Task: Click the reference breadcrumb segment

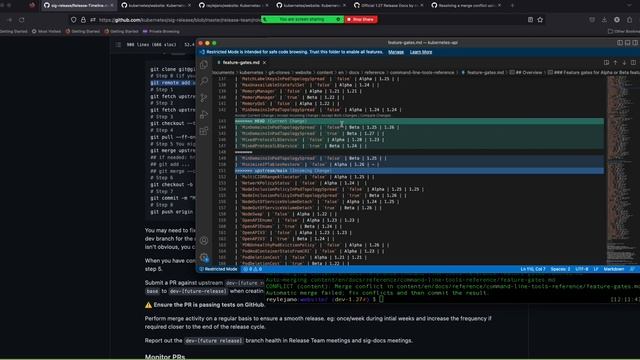Action: point(374,73)
